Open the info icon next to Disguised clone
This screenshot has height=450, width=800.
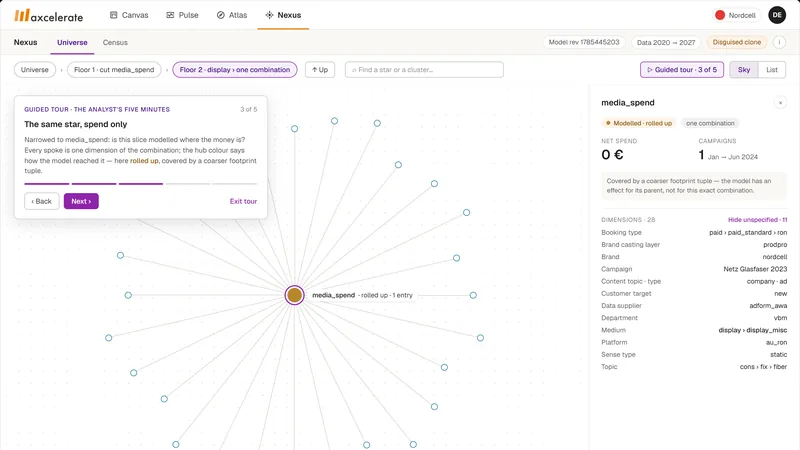pos(779,42)
